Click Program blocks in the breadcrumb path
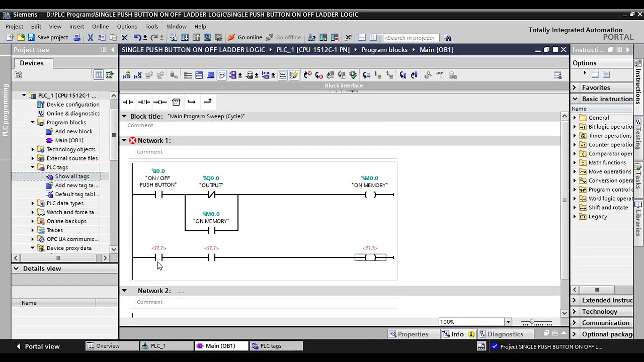Screen dimensions: 644x362 coord(384,50)
